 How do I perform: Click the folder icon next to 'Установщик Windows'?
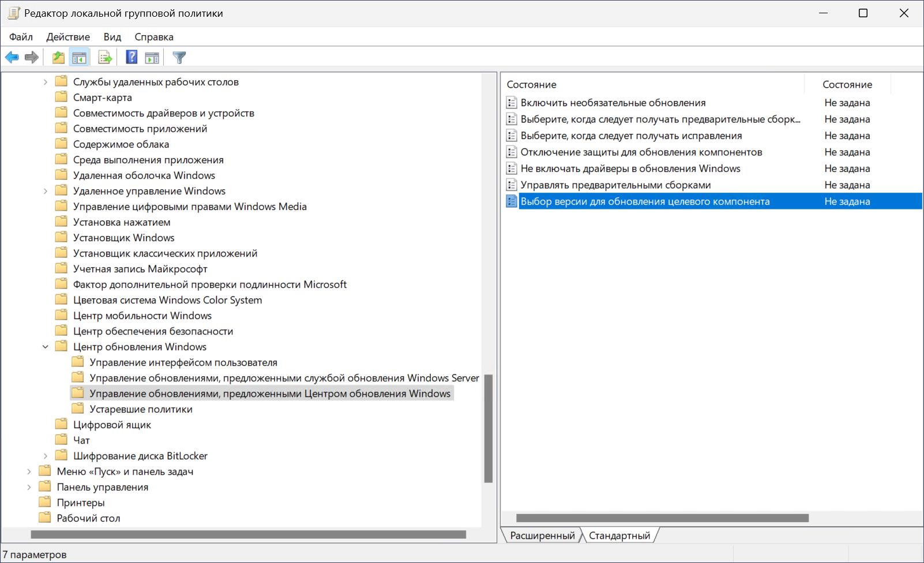[61, 237]
